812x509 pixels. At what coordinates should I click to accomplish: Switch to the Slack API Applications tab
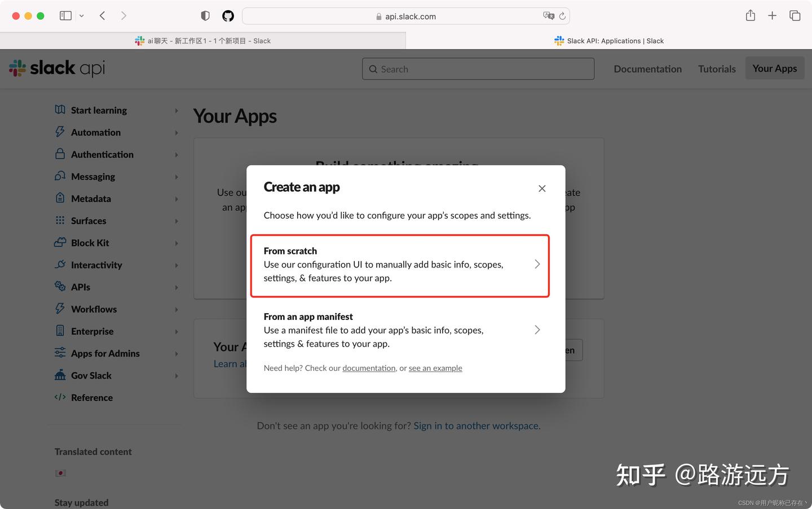(x=609, y=41)
